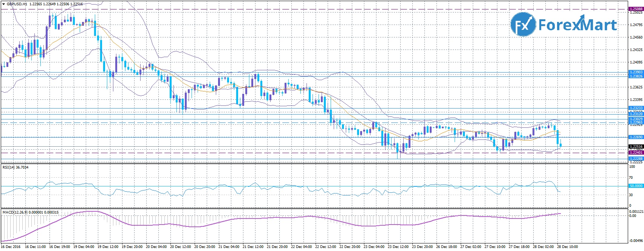The height and width of the screenshot is (251, 644).
Task: Click the 21 Dec 12:00 time axis label
Action: [253, 247]
